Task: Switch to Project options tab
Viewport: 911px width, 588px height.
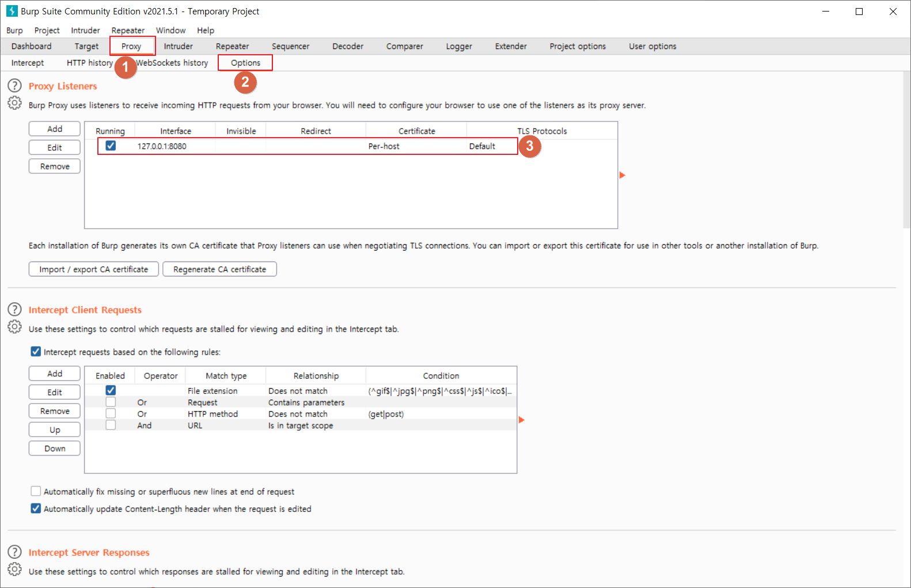Action: click(578, 46)
